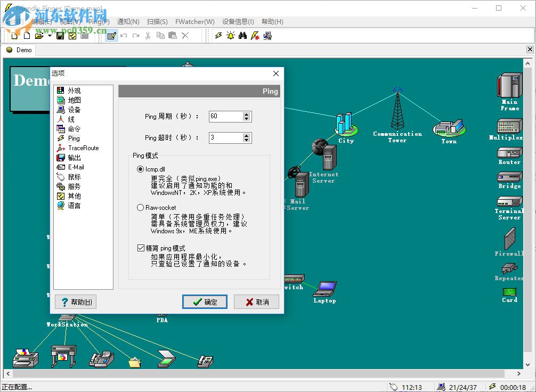Click the Router device icon

(509, 152)
